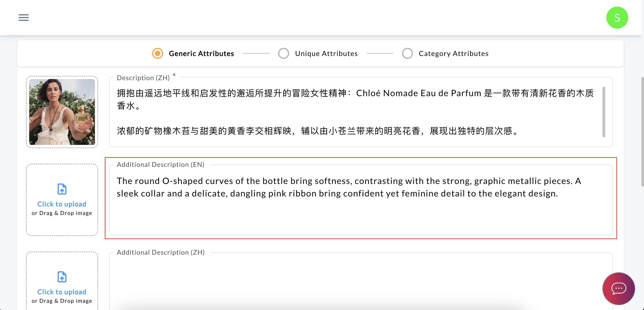The height and width of the screenshot is (310, 644).
Task: Open the chat support bubble
Action: coord(618,288)
